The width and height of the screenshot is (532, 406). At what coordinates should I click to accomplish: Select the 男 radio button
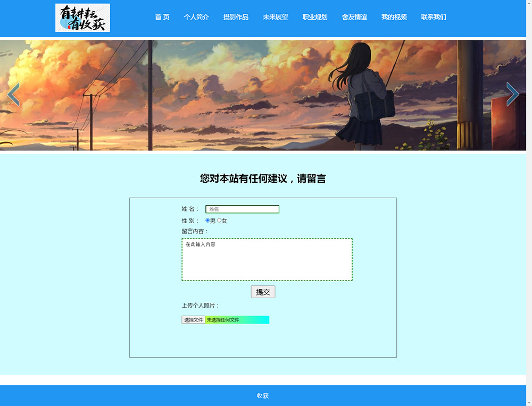207,221
